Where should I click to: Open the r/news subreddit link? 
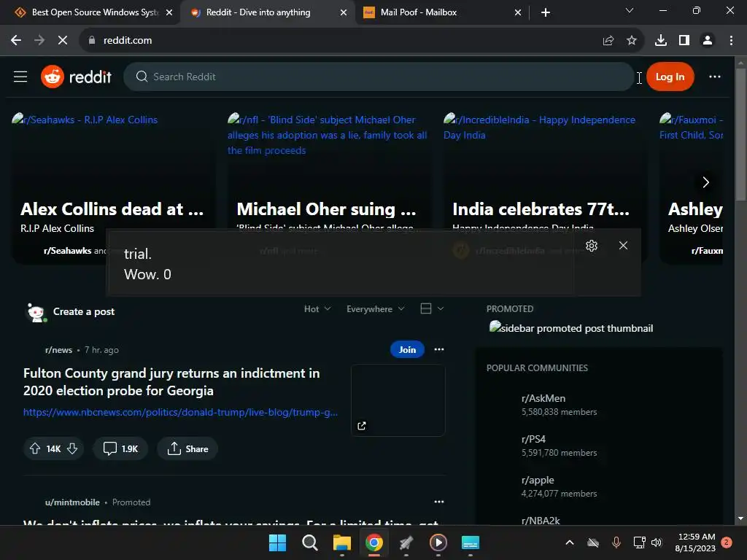[58, 350]
